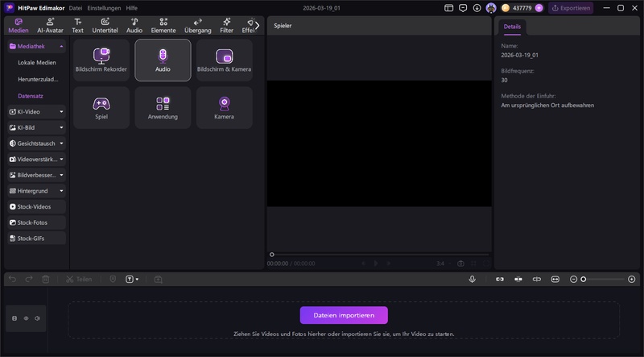Expand the KI-Video section
This screenshot has height=357, width=644.
[61, 111]
